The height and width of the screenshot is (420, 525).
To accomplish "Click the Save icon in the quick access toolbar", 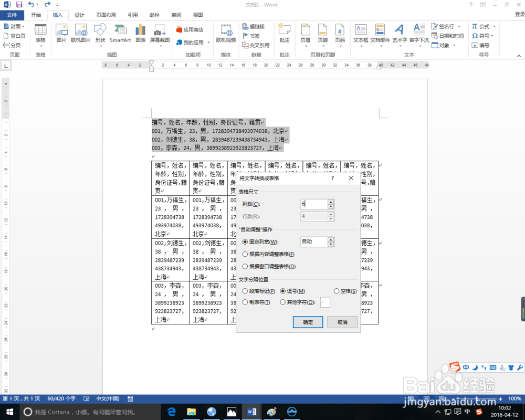I will point(19,5).
